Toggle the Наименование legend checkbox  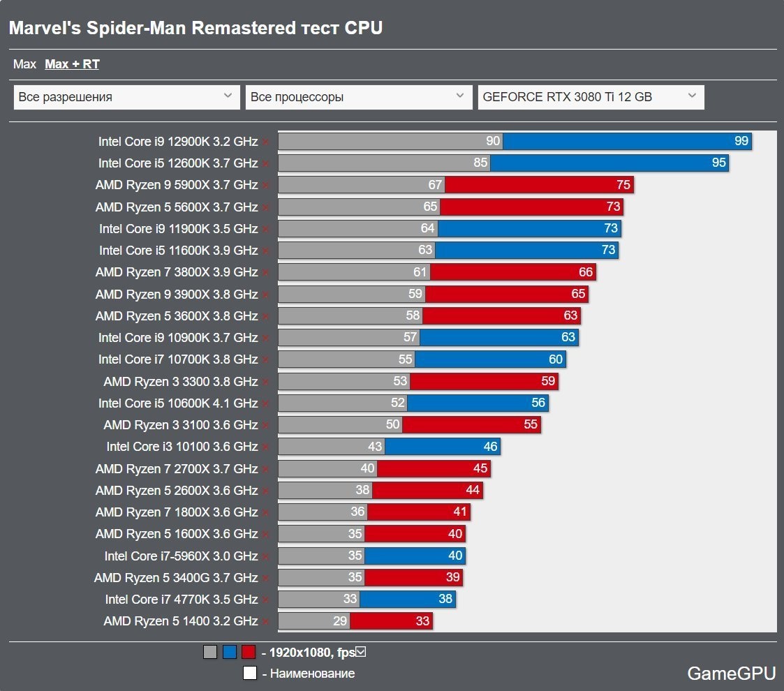tap(251, 673)
